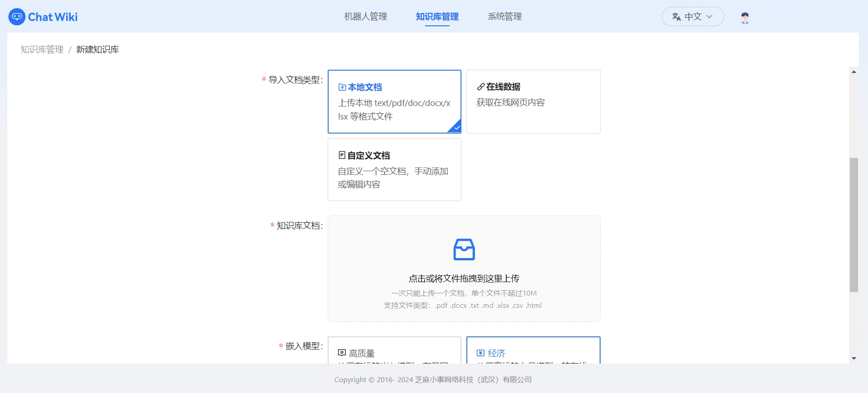
Task: Click the 本地文档 upload icon
Action: 342,87
